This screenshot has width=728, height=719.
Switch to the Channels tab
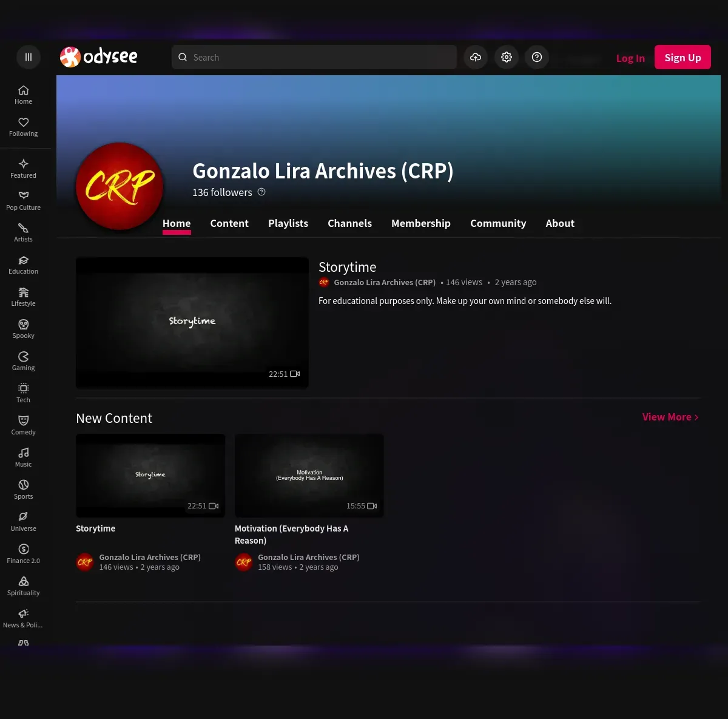point(349,223)
